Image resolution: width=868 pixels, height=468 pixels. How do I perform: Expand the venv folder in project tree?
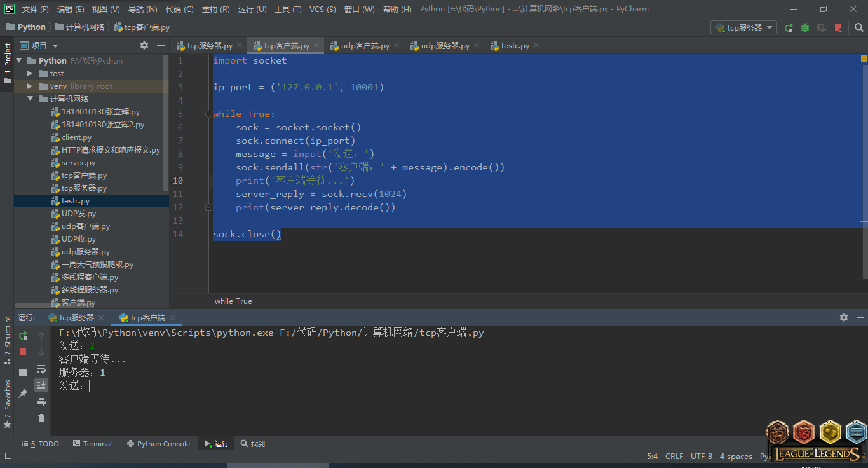(30, 86)
